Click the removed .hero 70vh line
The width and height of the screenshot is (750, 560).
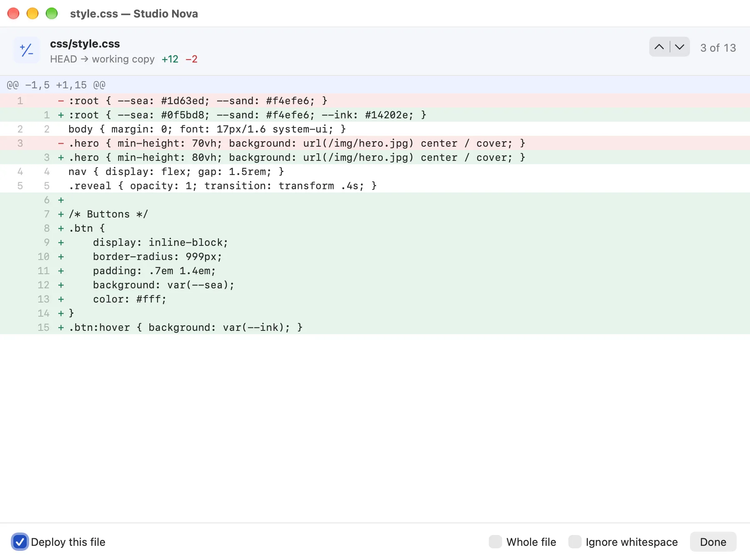point(375,143)
